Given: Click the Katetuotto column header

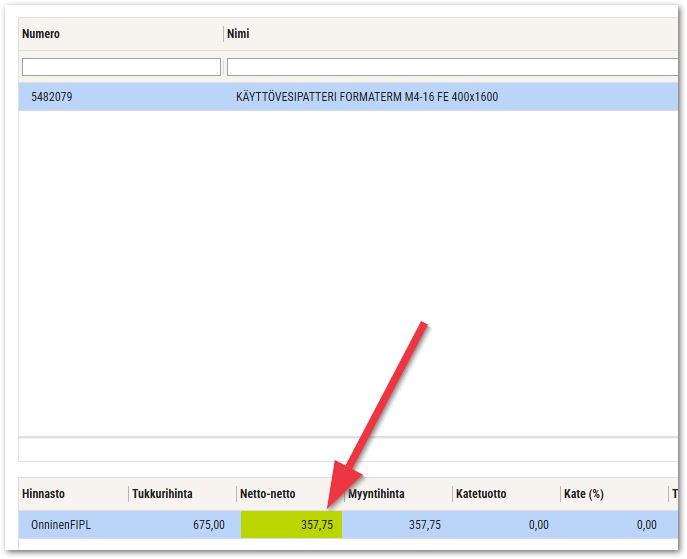Looking at the screenshot, I should (481, 494).
